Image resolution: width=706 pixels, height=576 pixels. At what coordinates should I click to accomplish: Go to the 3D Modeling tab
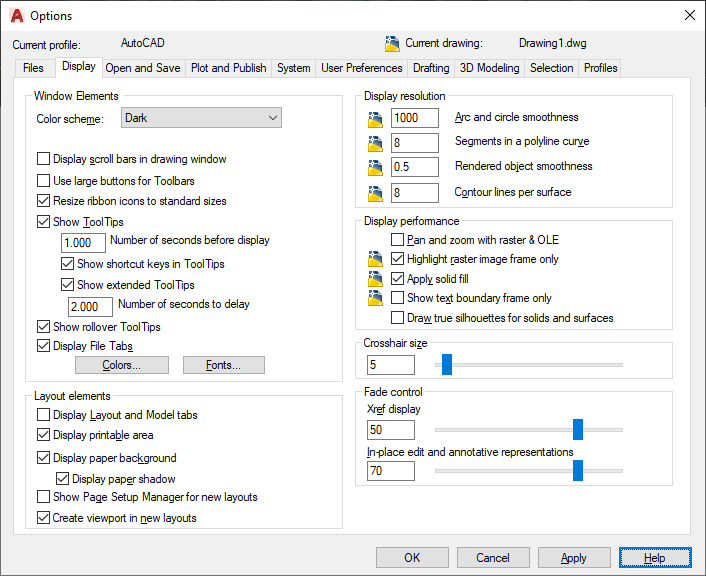point(489,68)
